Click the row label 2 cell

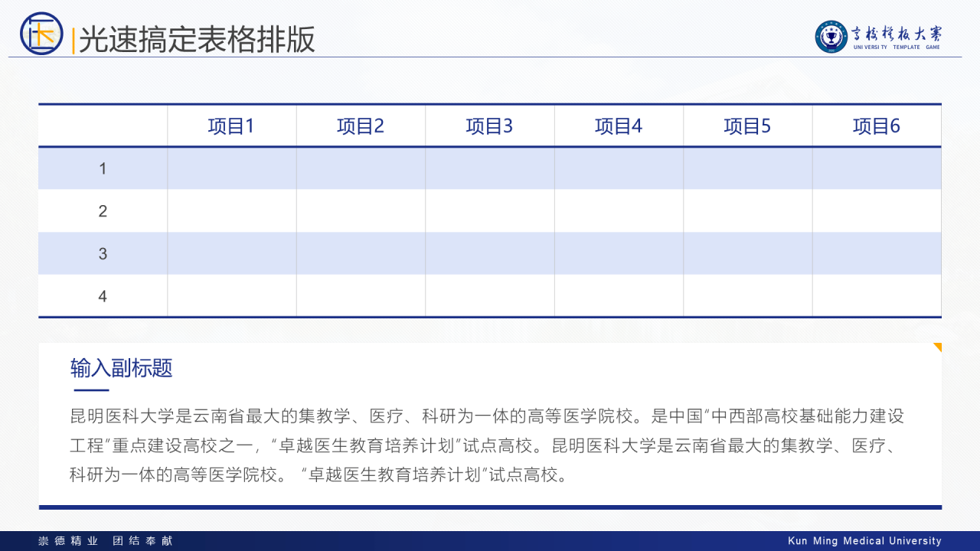point(103,211)
